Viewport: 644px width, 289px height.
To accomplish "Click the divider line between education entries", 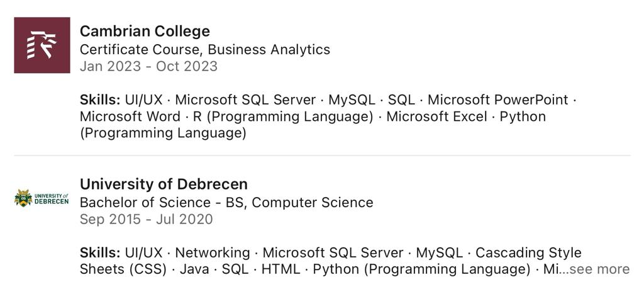I will tap(322, 156).
